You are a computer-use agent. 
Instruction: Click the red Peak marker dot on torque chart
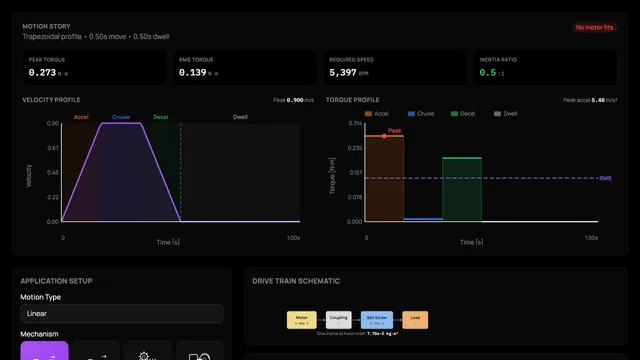pyautogui.click(x=384, y=136)
